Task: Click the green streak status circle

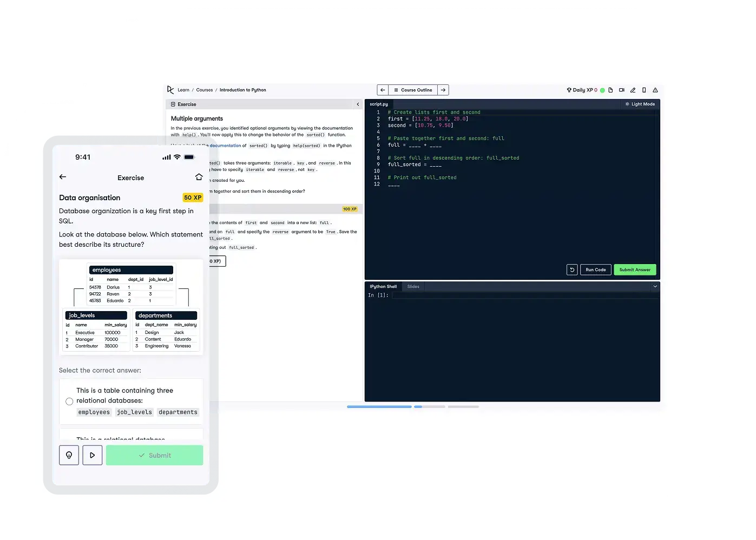Action: [x=602, y=90]
